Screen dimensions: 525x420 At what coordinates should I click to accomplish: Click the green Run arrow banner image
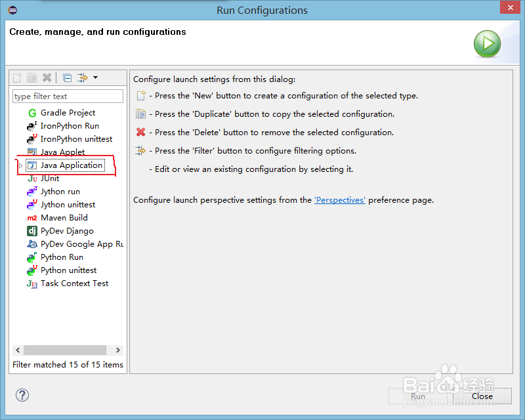(488, 44)
